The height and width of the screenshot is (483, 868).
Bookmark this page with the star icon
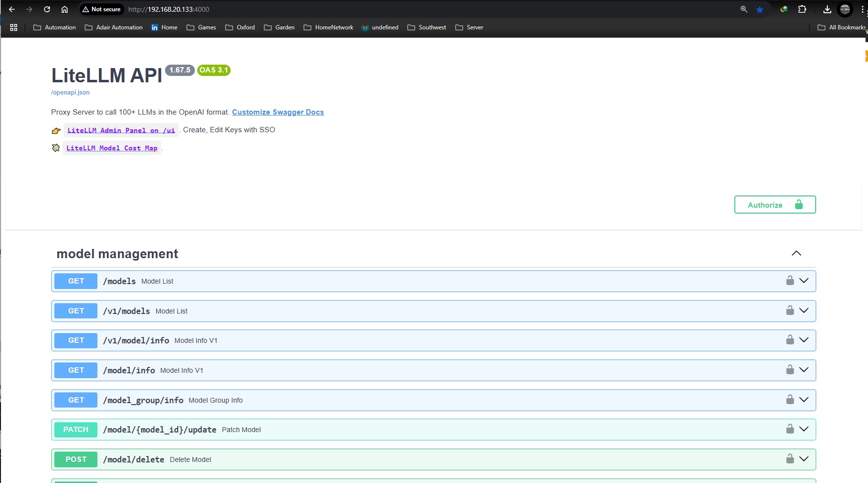pos(760,9)
